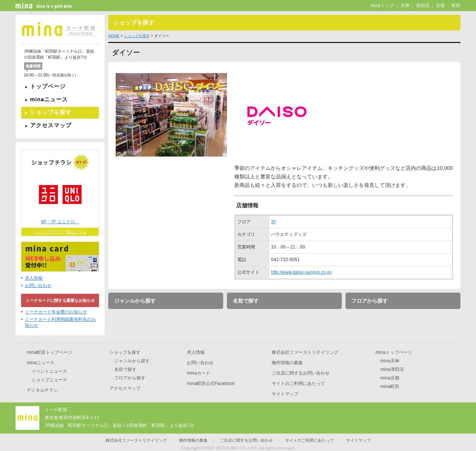
Task: Switch to 京都 location in header
Action: click(x=440, y=6)
